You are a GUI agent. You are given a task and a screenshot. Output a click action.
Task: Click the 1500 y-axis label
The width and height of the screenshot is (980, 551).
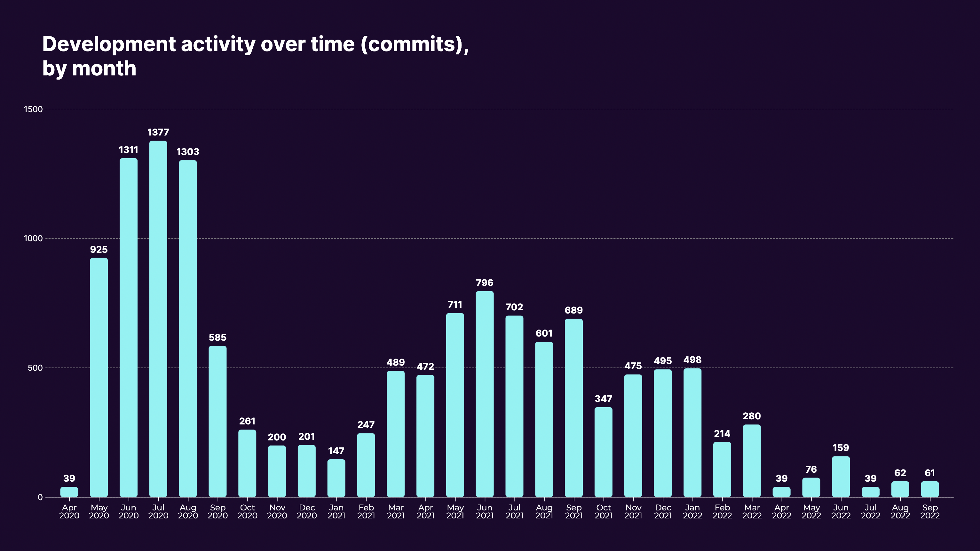[33, 109]
